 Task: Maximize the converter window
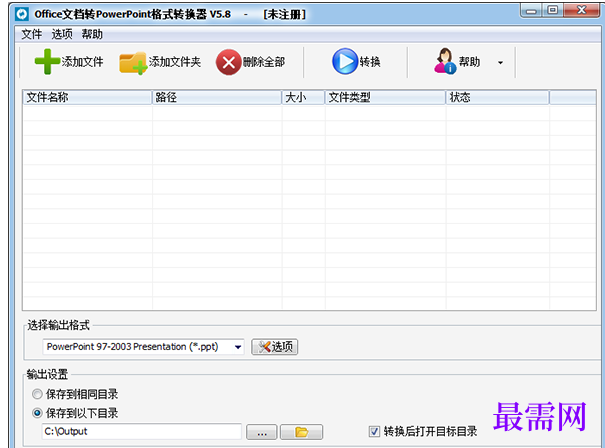553,10
